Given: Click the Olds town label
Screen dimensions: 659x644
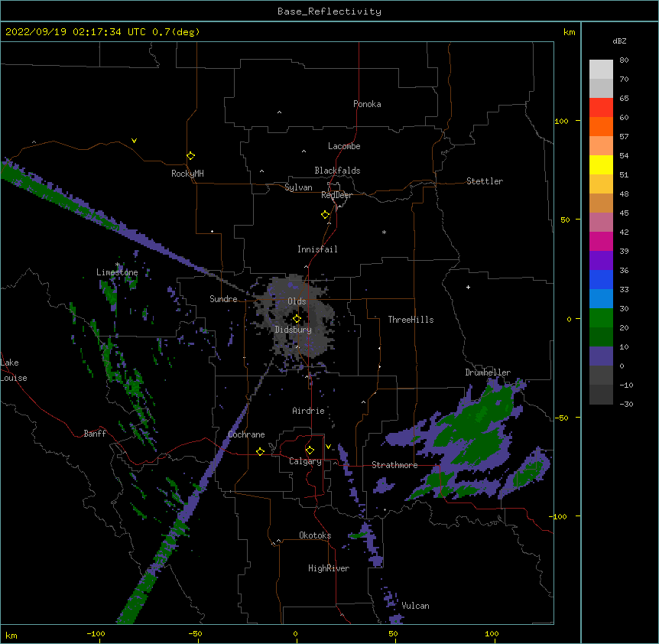Looking at the screenshot, I should pos(297,301).
